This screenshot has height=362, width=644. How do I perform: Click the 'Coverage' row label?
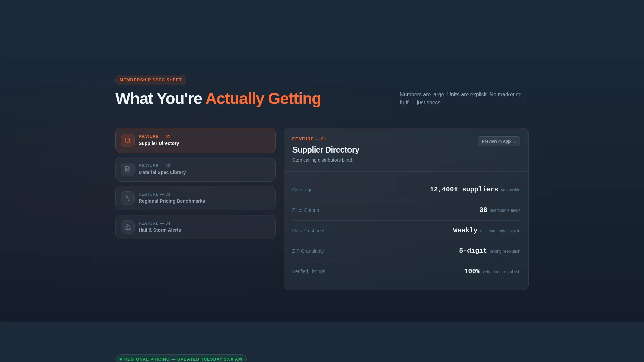pos(302,190)
